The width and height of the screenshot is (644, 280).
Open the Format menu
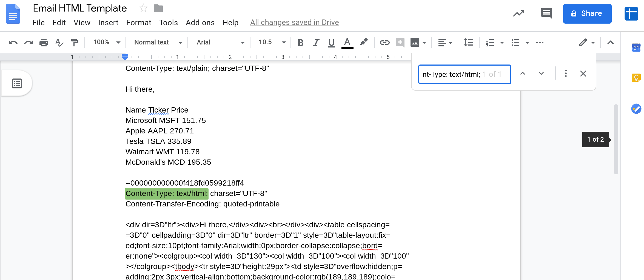(x=139, y=23)
